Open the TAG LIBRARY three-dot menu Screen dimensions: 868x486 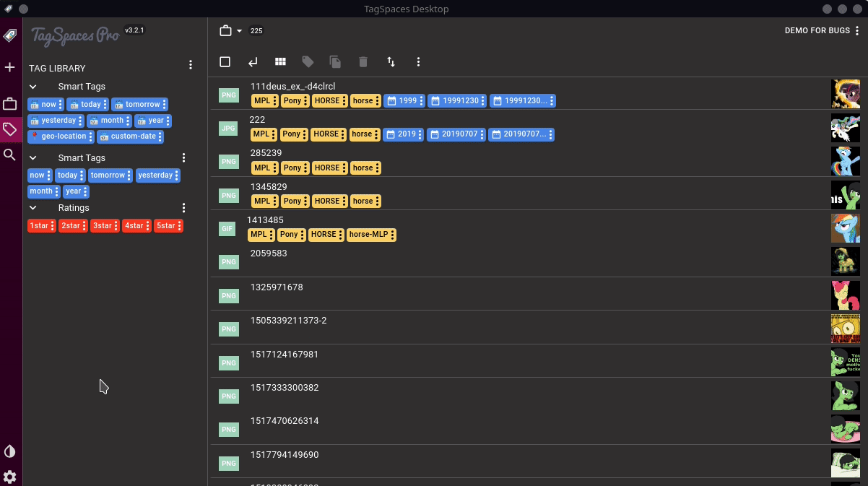coord(191,64)
